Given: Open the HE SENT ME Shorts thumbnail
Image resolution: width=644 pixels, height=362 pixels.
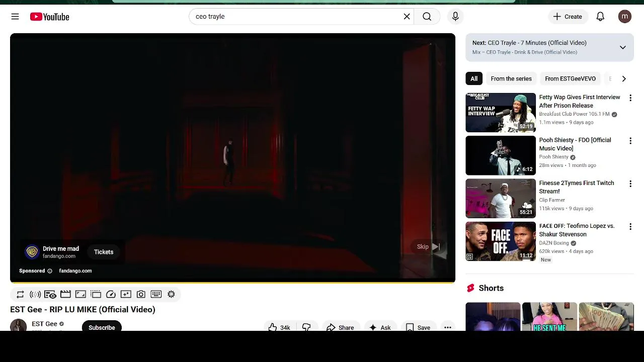Looking at the screenshot, I should coord(549,316).
